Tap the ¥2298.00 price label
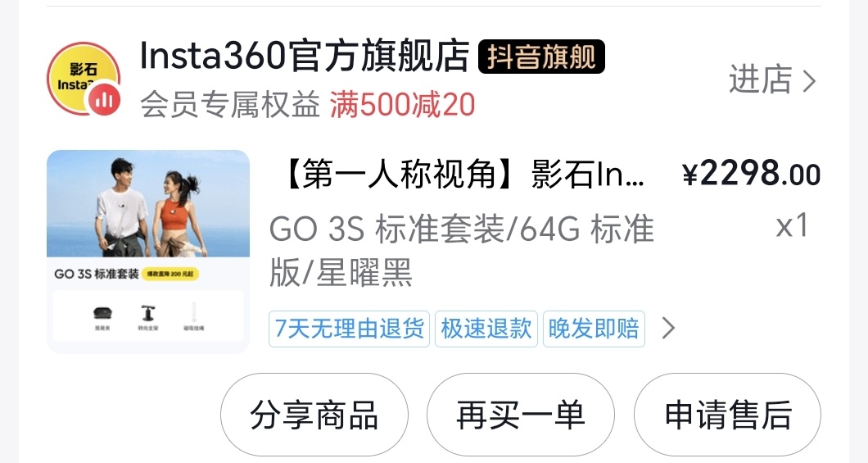The height and width of the screenshot is (463, 868). tap(751, 174)
